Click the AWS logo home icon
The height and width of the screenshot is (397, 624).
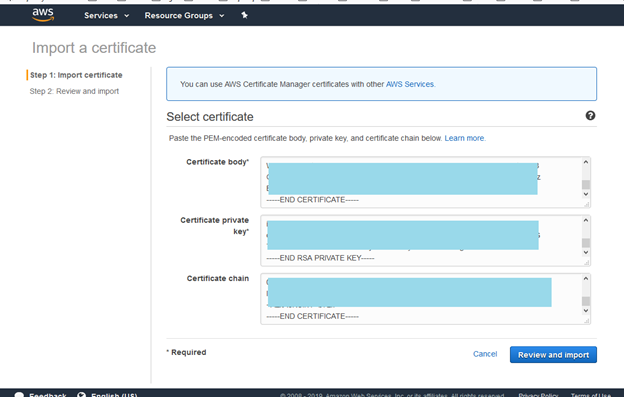tap(43, 15)
